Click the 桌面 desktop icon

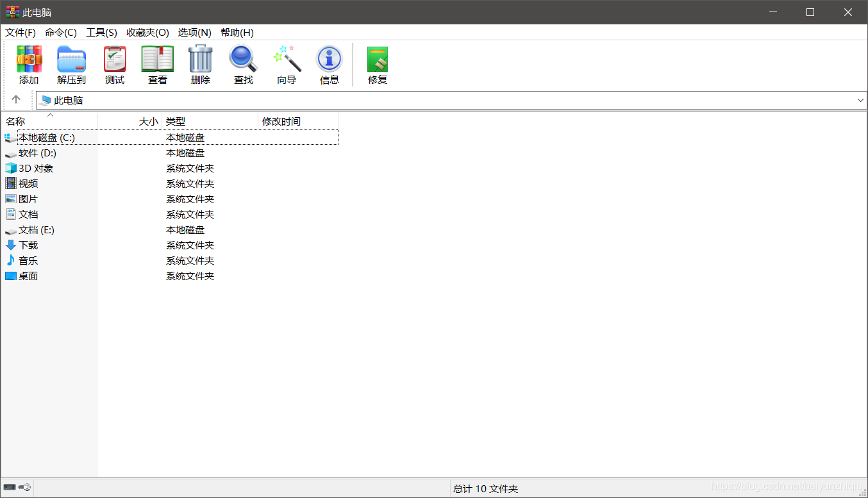(x=11, y=276)
